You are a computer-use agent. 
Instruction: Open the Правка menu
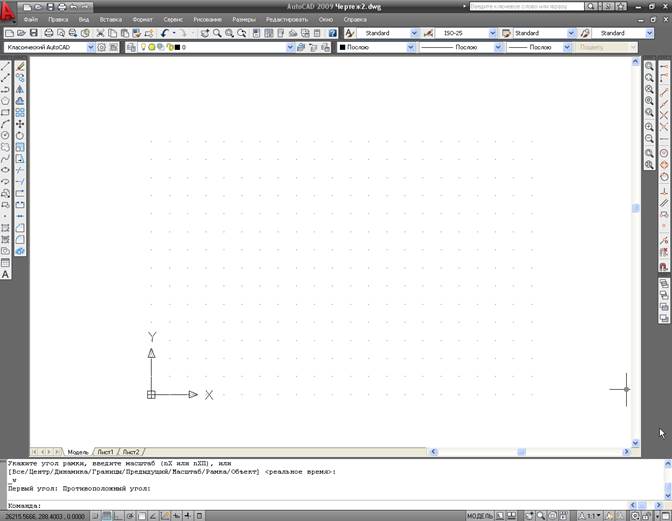pyautogui.click(x=58, y=20)
